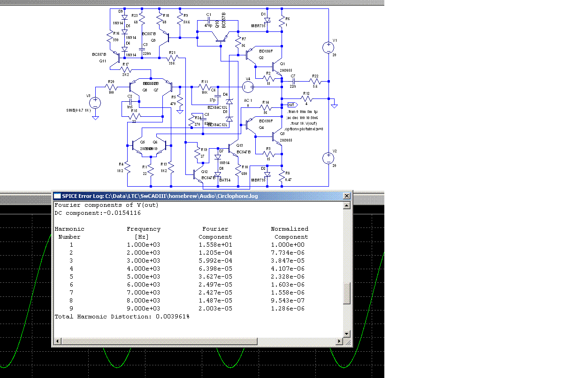Screen dimensions: 588x378
Task: Click the error log horizontal scrollbar right arrow
Action: pyautogui.click(x=340, y=341)
